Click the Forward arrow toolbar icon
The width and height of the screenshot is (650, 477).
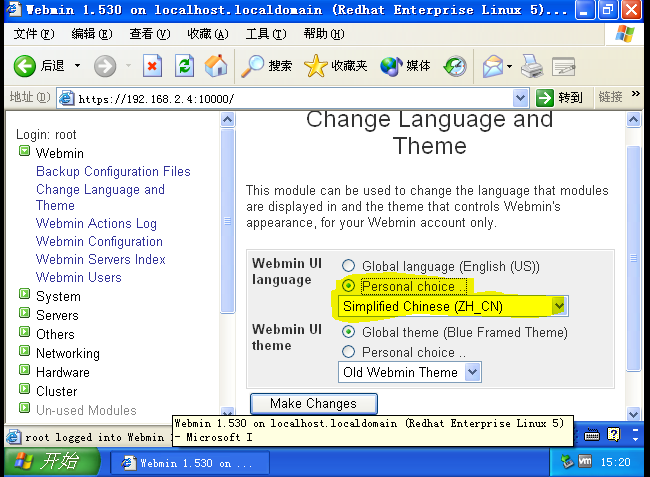coord(104,66)
